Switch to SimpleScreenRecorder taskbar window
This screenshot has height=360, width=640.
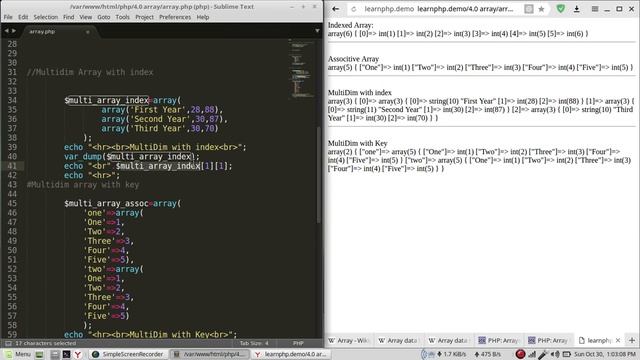coord(128,354)
